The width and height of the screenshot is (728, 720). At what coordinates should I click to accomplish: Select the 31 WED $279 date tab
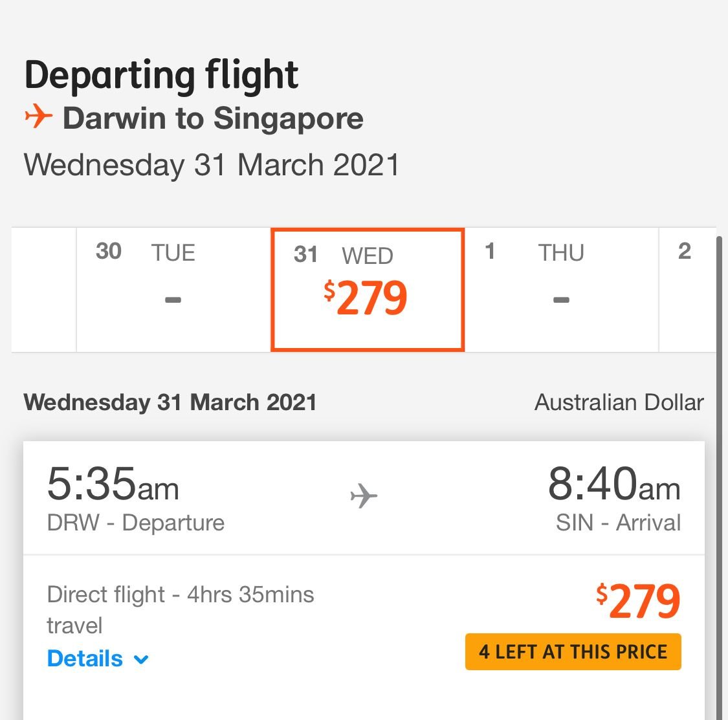point(368,290)
